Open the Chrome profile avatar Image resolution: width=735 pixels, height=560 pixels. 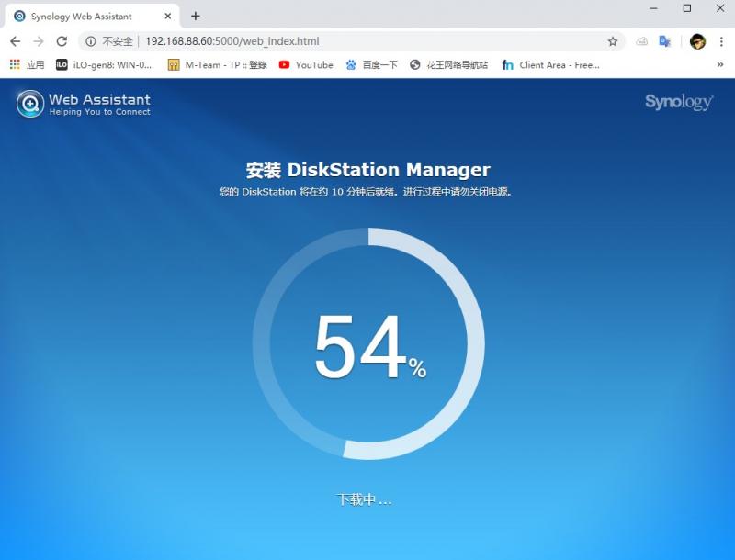pyautogui.click(x=697, y=41)
